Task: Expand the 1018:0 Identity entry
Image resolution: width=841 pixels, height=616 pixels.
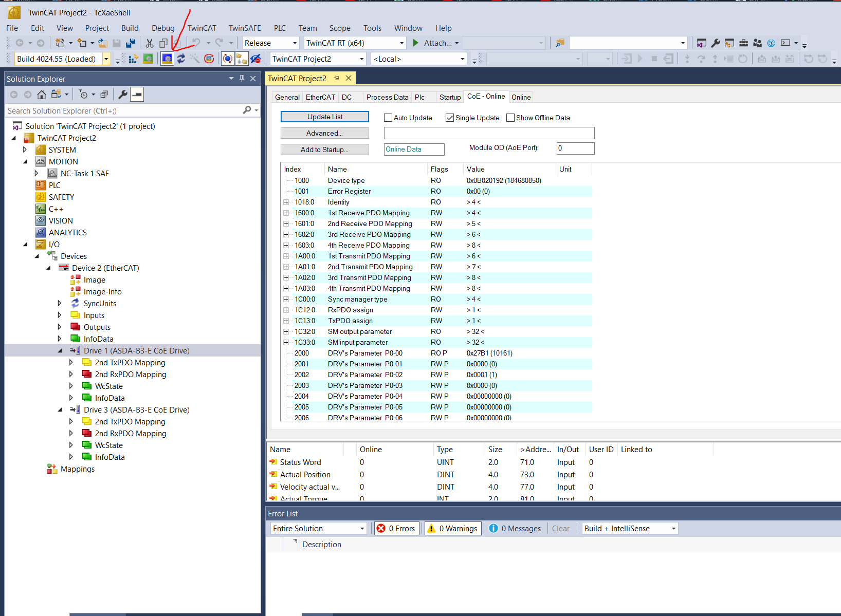Action: pos(286,202)
